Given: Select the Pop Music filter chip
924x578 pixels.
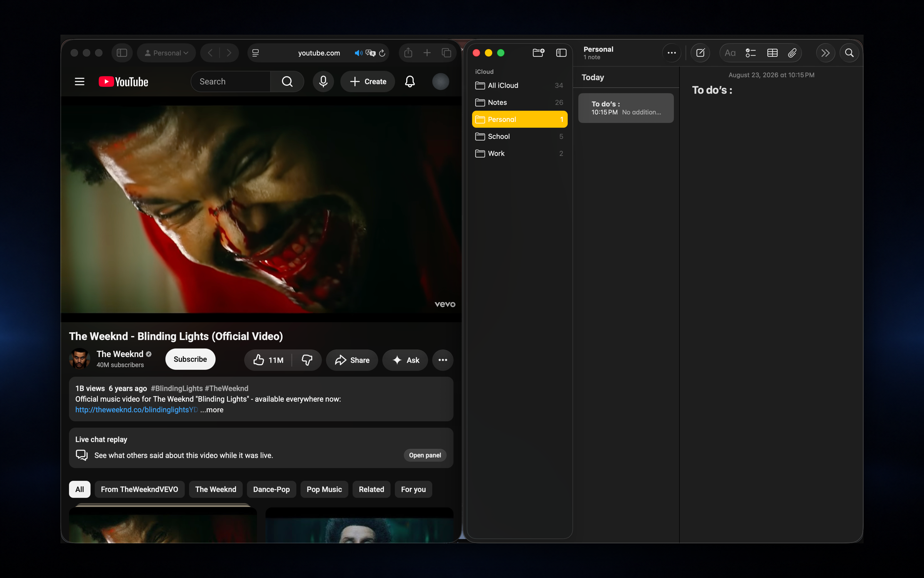Looking at the screenshot, I should click(x=324, y=489).
